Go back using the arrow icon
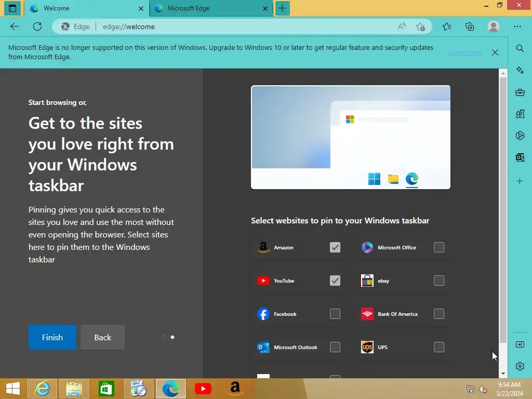The image size is (532, 399). point(15,26)
